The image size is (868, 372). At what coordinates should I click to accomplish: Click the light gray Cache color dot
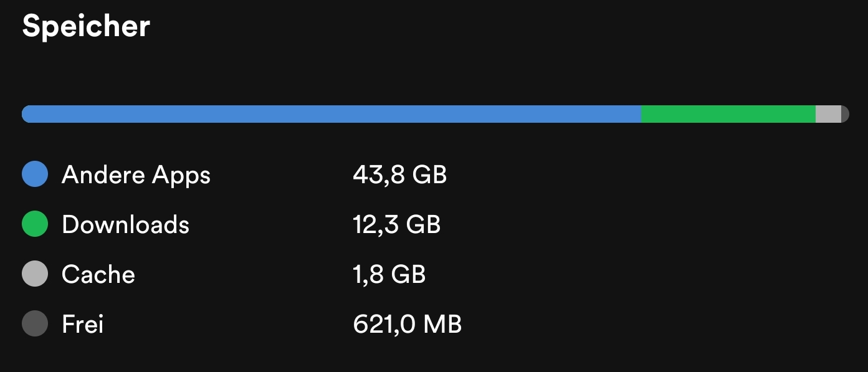point(35,274)
